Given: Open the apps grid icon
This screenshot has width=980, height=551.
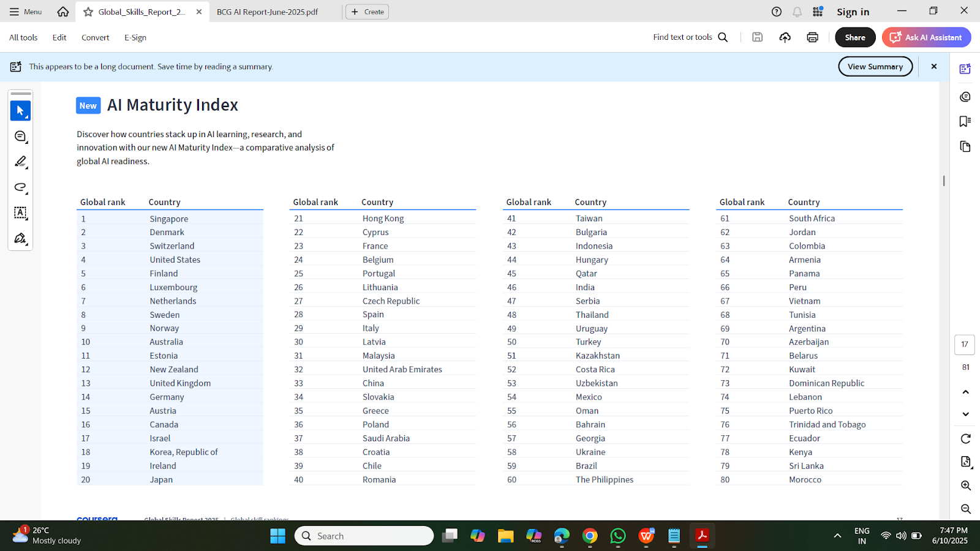Looking at the screenshot, I should (818, 12).
